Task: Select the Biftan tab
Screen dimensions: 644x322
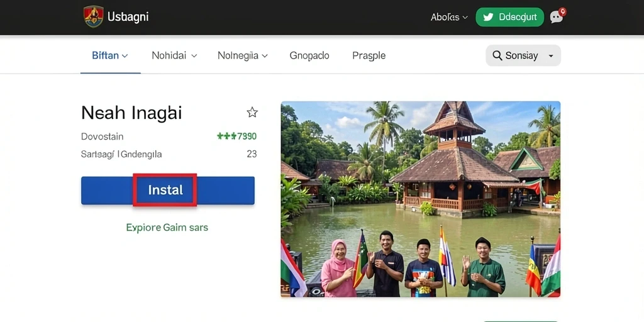Action: tap(110, 55)
